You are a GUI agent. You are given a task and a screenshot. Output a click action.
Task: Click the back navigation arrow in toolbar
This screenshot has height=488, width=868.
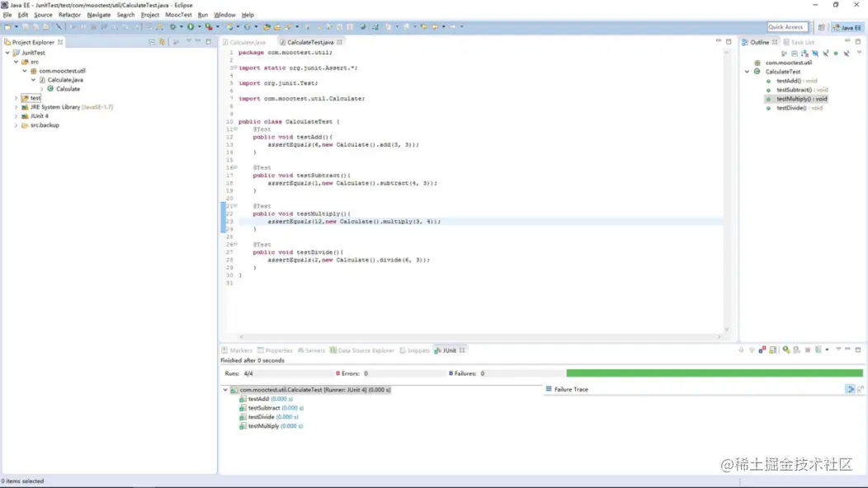coord(435,26)
